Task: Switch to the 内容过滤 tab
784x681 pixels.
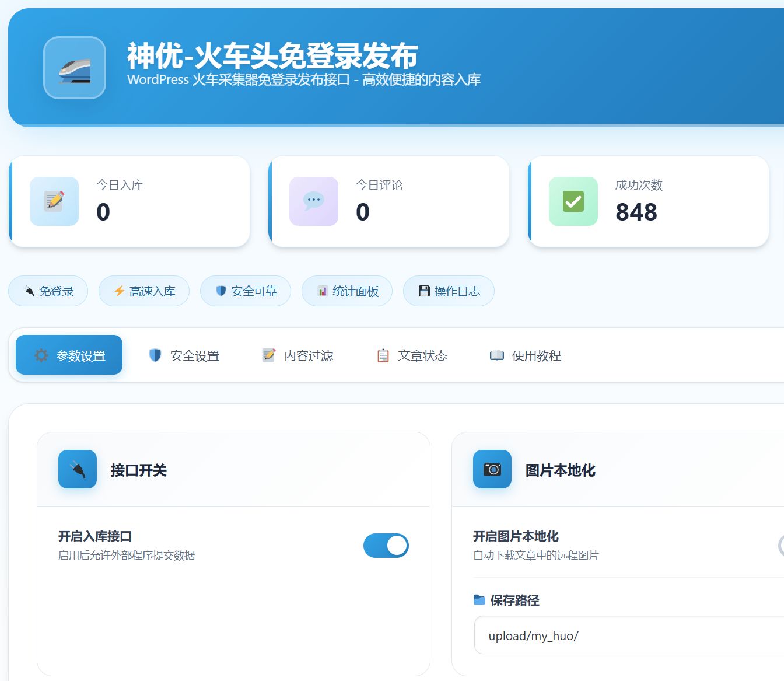Action: [x=297, y=355]
